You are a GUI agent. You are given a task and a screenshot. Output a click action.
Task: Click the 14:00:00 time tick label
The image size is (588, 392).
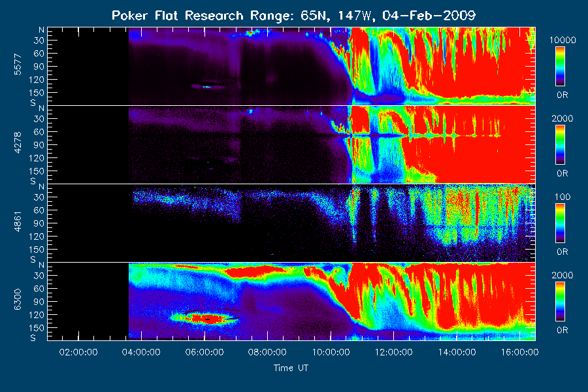(457, 352)
